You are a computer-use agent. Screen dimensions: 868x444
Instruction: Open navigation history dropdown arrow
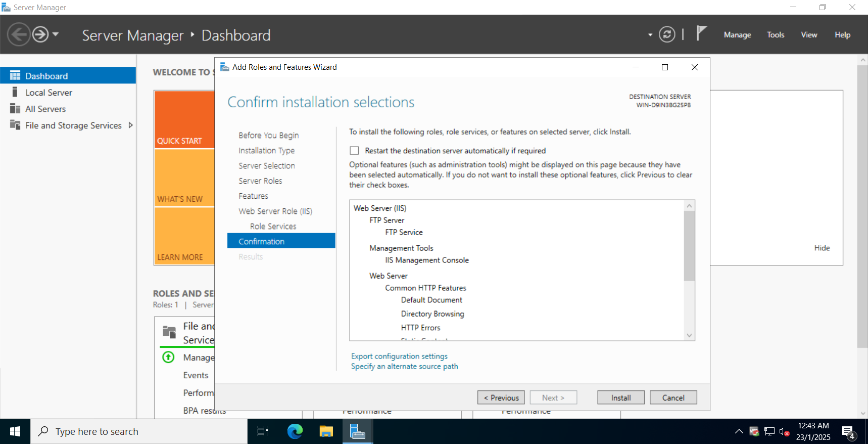[x=56, y=34]
